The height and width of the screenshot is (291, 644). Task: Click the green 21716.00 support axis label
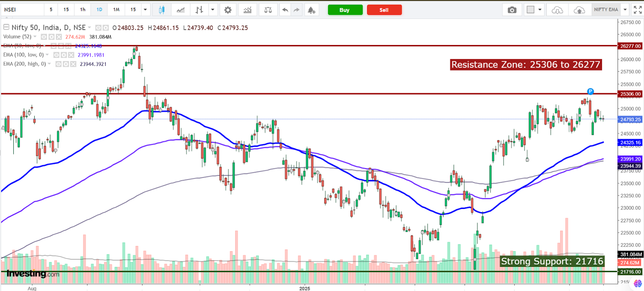pyautogui.click(x=630, y=272)
